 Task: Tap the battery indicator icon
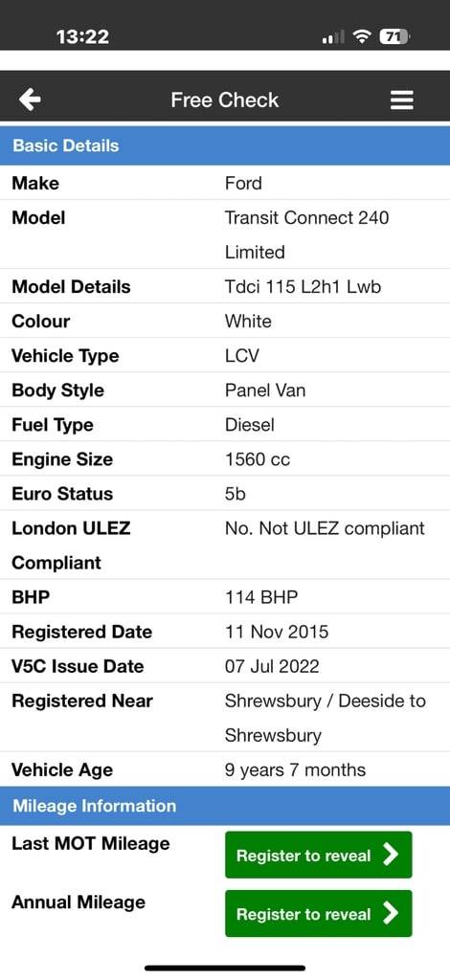394,37
